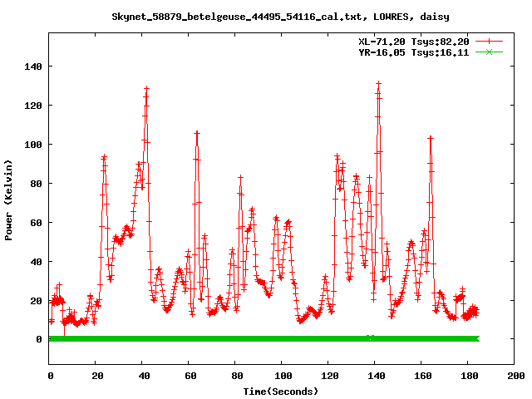The width and height of the screenshot is (532, 399).
Task: Click the y-axis tick label 140
Action: (x=33, y=66)
